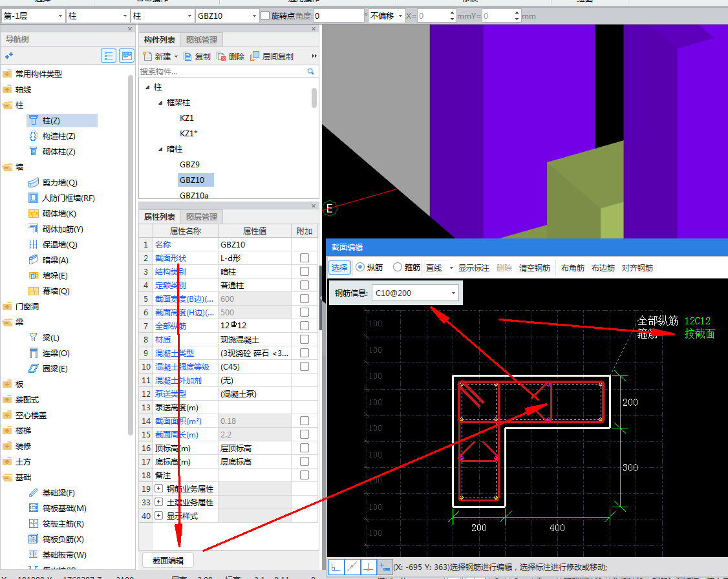Switch to the 图层管理 tab
Viewport: 728px width, 579px height.
tap(202, 216)
